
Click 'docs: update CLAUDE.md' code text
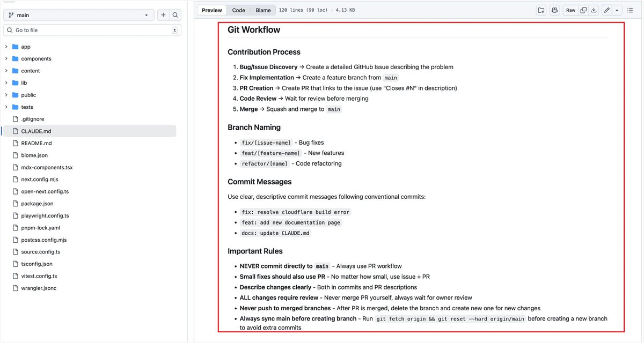click(276, 233)
